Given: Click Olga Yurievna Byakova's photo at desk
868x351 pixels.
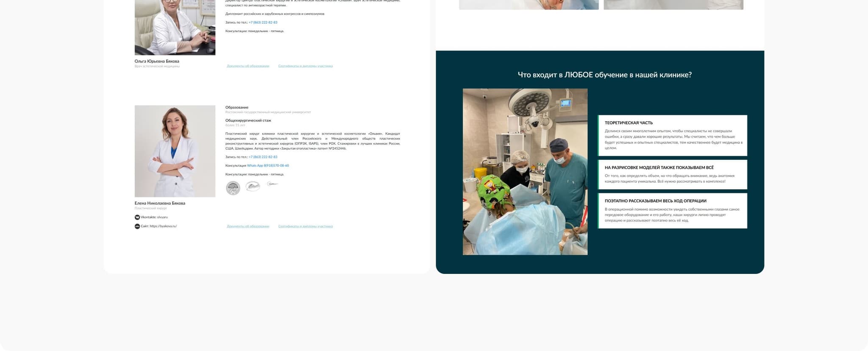Looking at the screenshot, I should pos(175,28).
